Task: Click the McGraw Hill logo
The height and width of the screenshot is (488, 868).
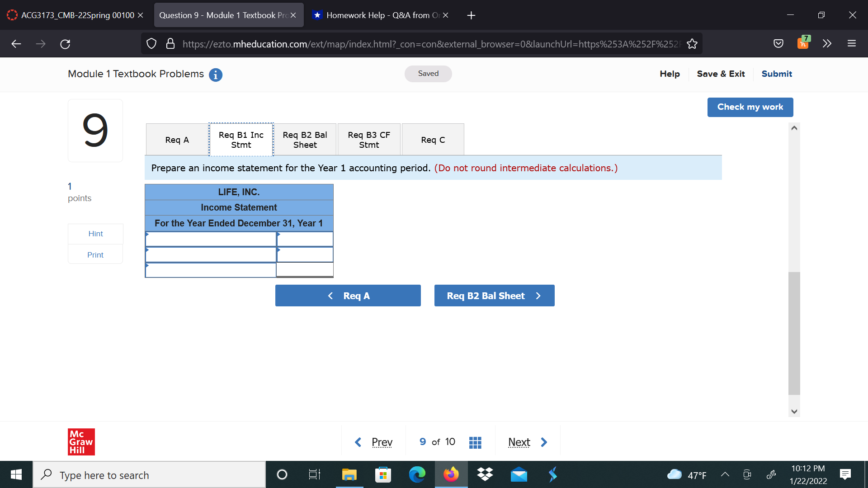Action: pyautogui.click(x=81, y=442)
